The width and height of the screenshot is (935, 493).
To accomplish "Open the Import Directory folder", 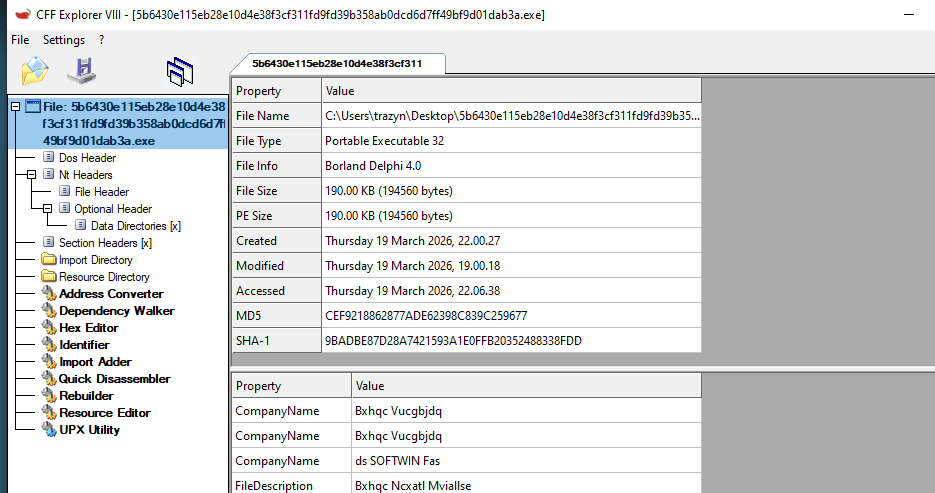I will [x=95, y=260].
